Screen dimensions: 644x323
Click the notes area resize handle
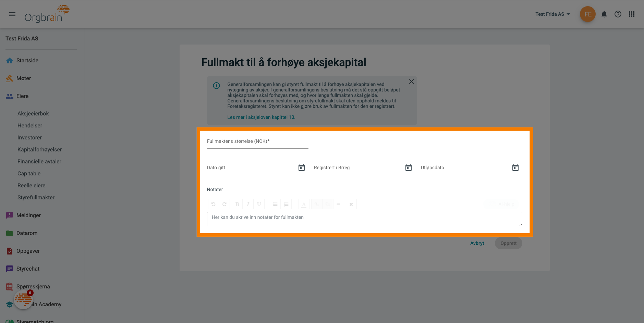point(520,224)
